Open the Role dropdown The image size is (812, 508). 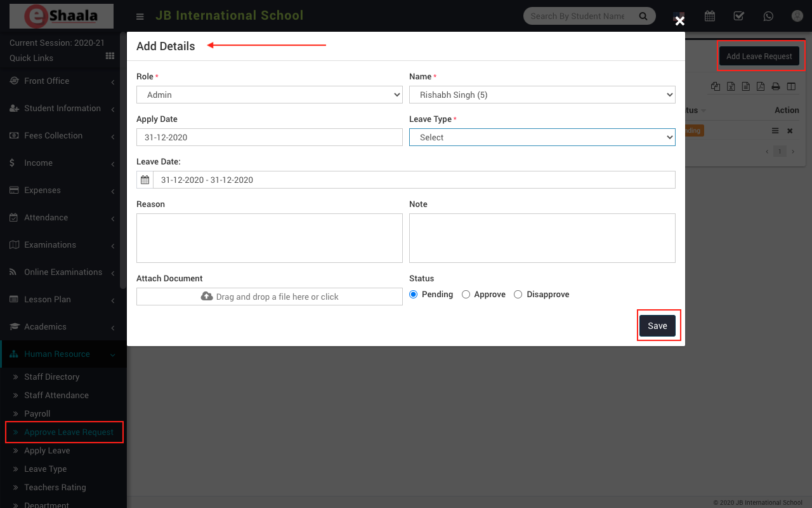(270, 95)
